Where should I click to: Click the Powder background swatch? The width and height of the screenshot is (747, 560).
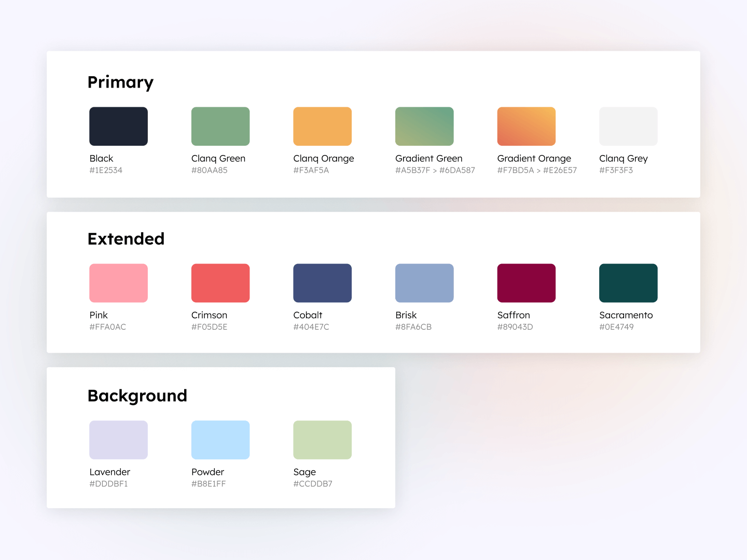(x=220, y=440)
